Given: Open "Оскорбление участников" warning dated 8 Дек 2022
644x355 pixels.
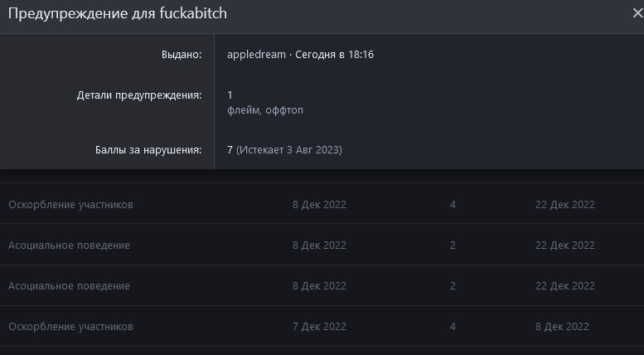Looking at the screenshot, I should [x=70, y=205].
